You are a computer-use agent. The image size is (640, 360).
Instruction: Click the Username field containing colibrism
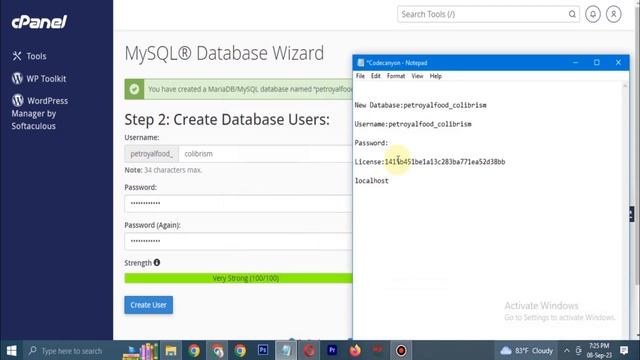tap(265, 154)
